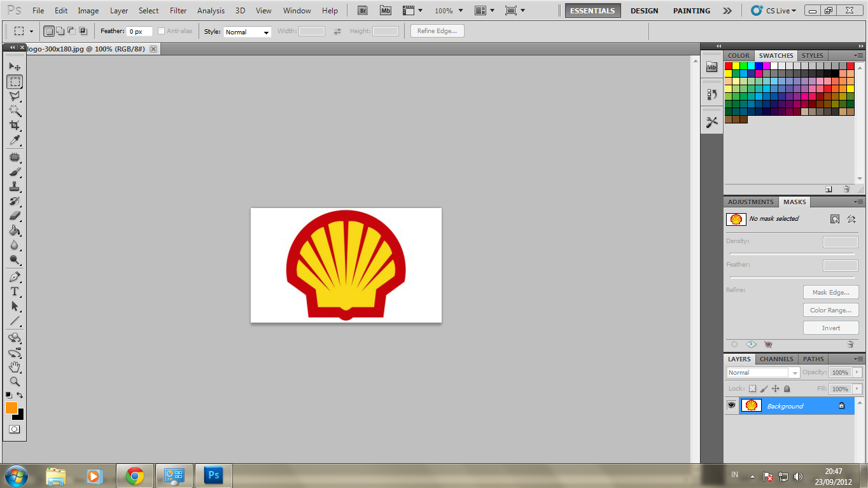Select the Line shape tool
Viewport: 868px width, 488px height.
(x=15, y=321)
